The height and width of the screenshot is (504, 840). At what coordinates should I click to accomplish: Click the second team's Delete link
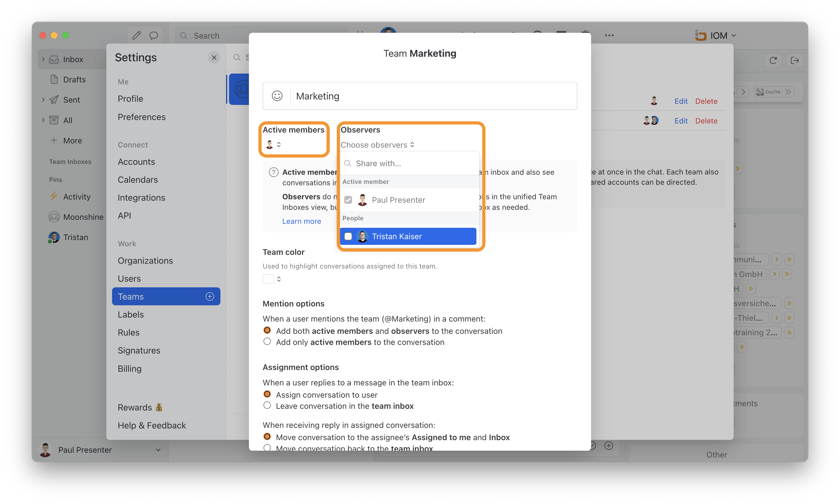pos(706,121)
